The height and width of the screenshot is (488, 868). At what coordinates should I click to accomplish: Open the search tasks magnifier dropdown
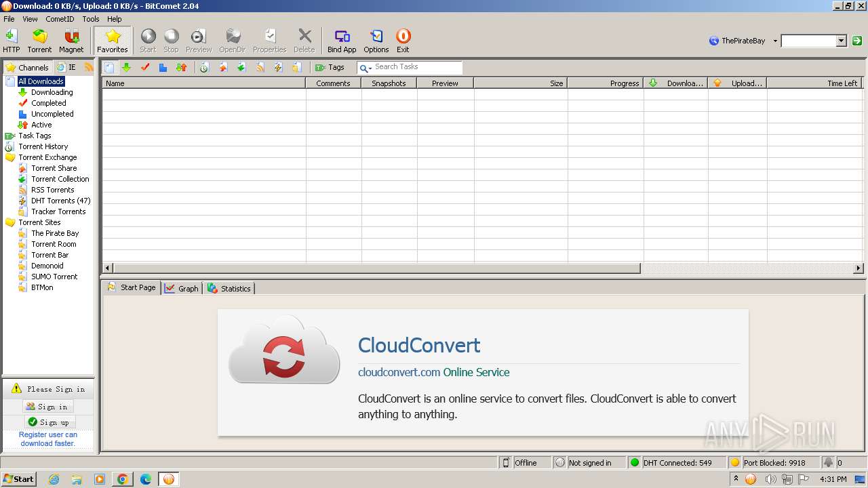366,67
